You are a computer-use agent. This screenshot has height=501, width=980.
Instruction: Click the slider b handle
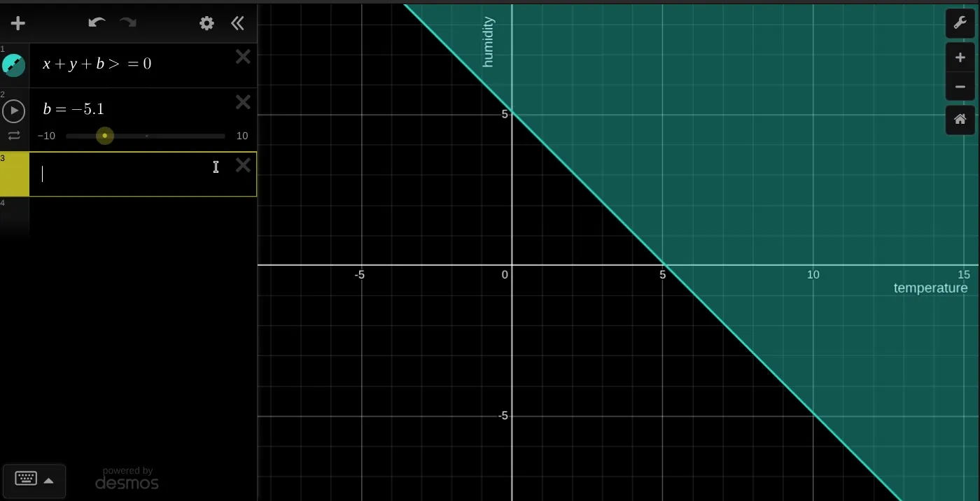[105, 136]
